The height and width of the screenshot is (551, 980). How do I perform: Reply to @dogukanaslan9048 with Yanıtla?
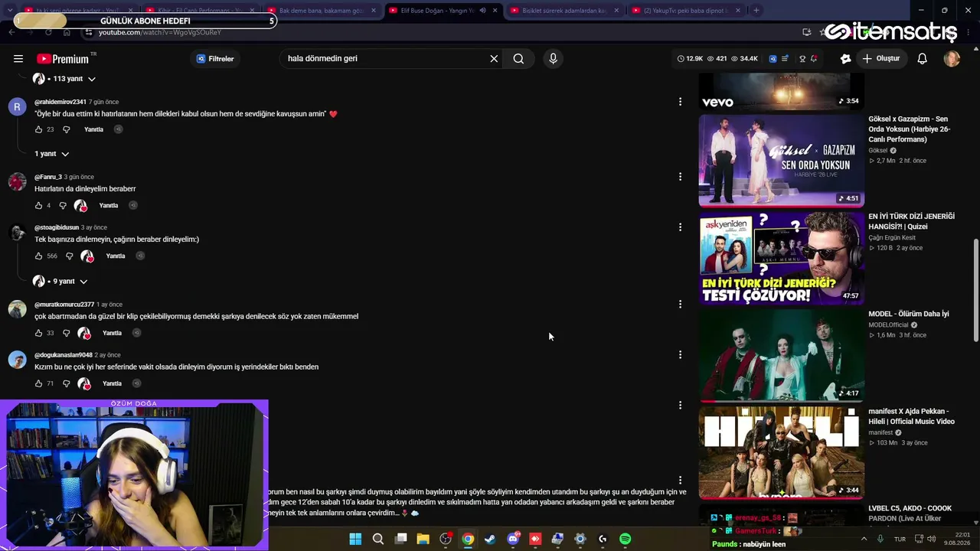[112, 383]
